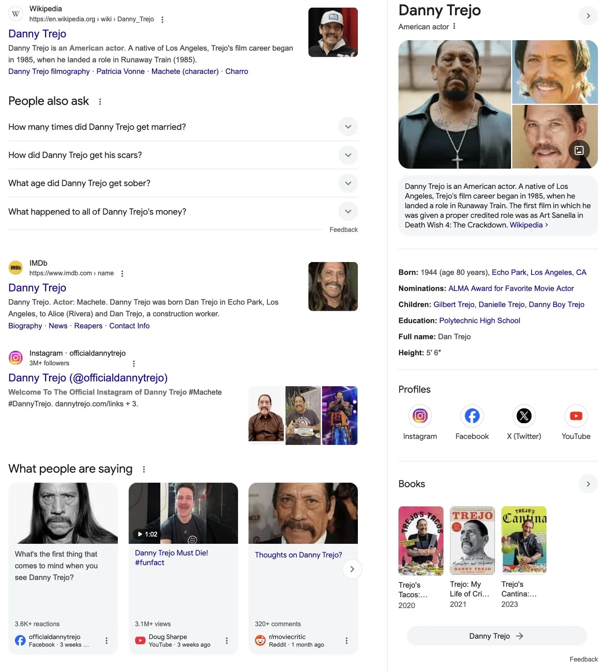Open the Facebook profile icon
This screenshot has width=616, height=672.
(472, 416)
